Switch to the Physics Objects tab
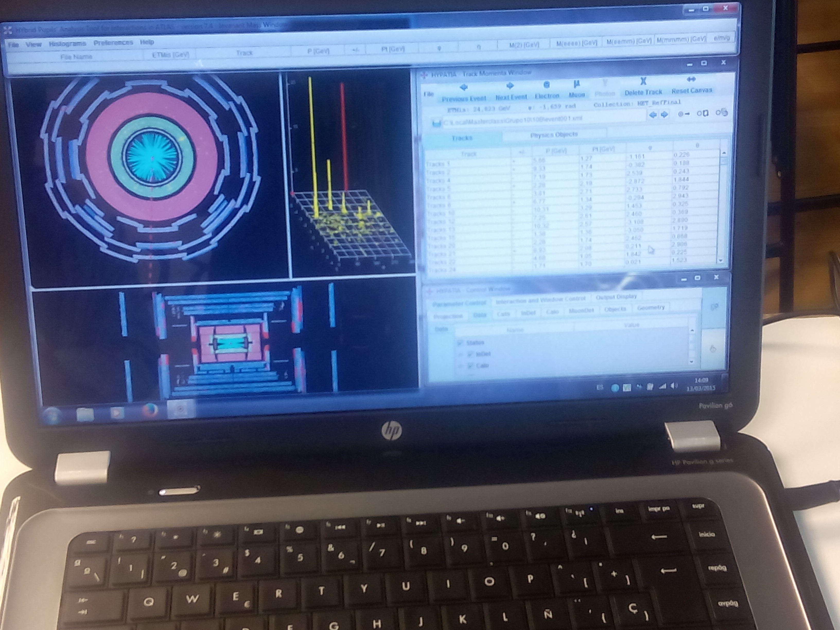Image resolution: width=840 pixels, height=630 pixels. tap(554, 135)
